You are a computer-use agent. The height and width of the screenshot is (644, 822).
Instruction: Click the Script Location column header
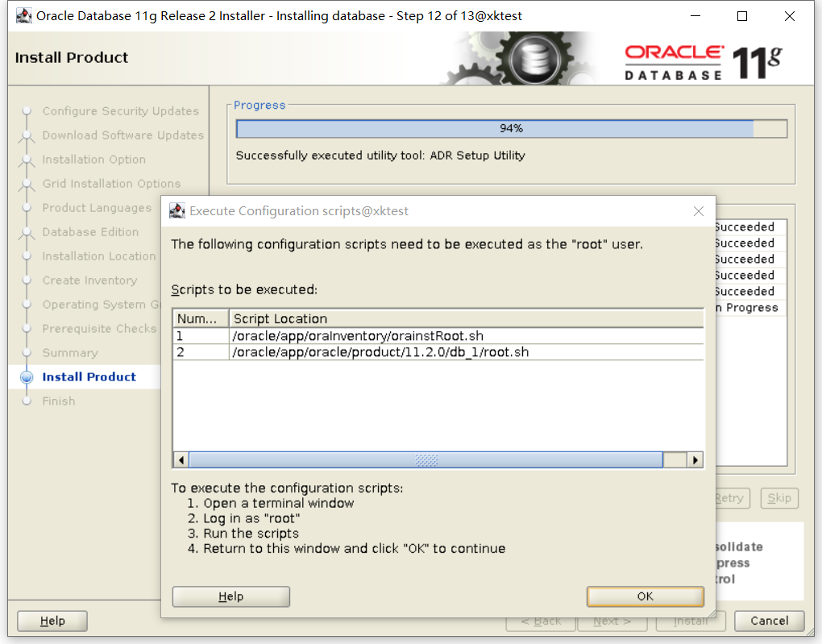(x=466, y=319)
